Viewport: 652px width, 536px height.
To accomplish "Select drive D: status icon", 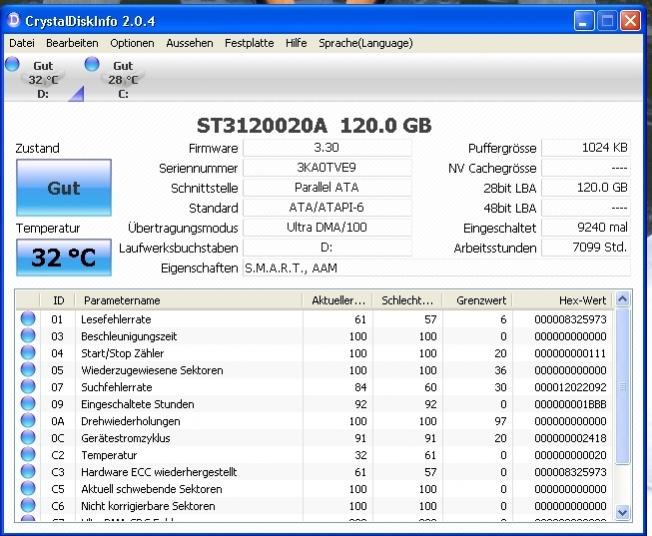I will [12, 64].
